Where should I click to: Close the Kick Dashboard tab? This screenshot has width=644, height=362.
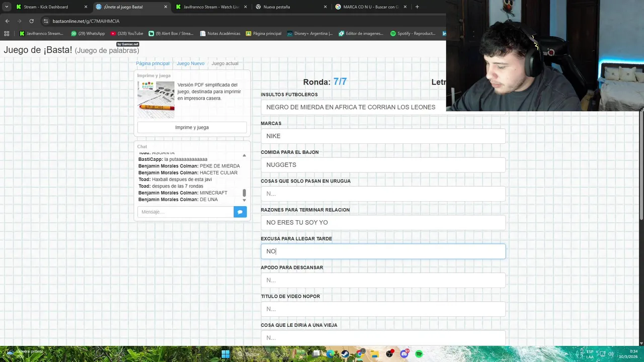[x=86, y=7]
